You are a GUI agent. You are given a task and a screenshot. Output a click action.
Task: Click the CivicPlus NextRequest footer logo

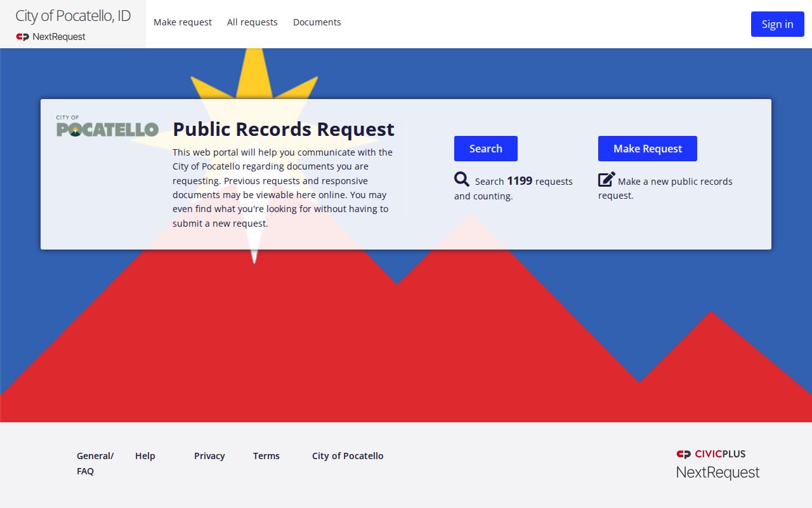point(717,464)
